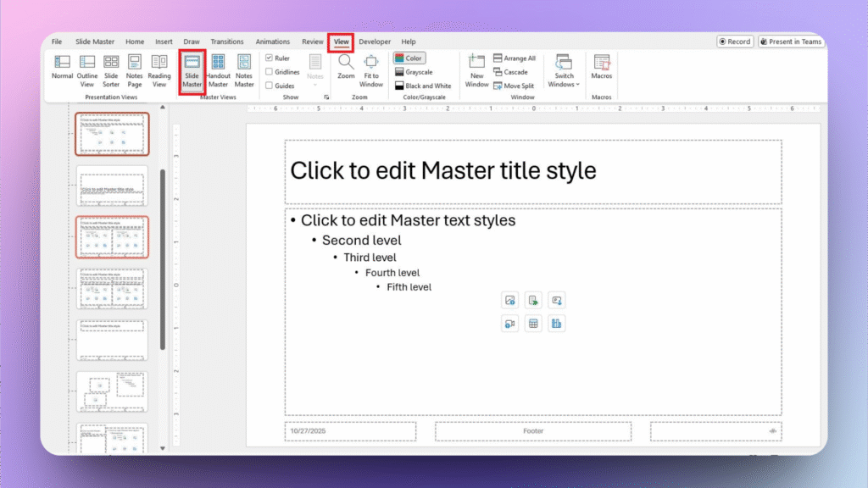Open the Developer ribbon tab
The height and width of the screenshot is (488, 868).
tap(375, 41)
